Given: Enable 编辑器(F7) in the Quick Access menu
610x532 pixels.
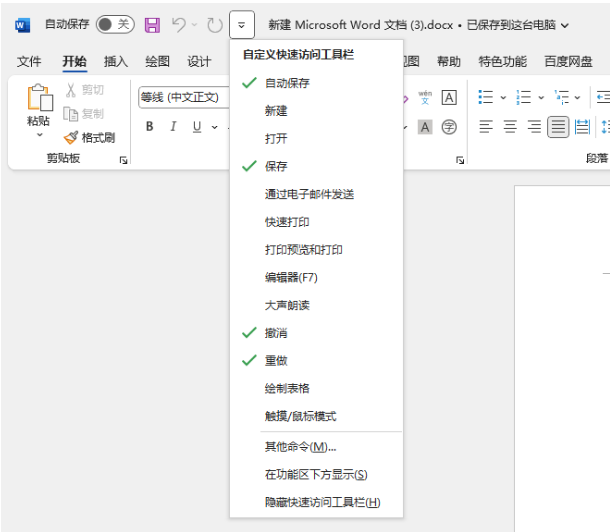Looking at the screenshot, I should click(316, 278).
